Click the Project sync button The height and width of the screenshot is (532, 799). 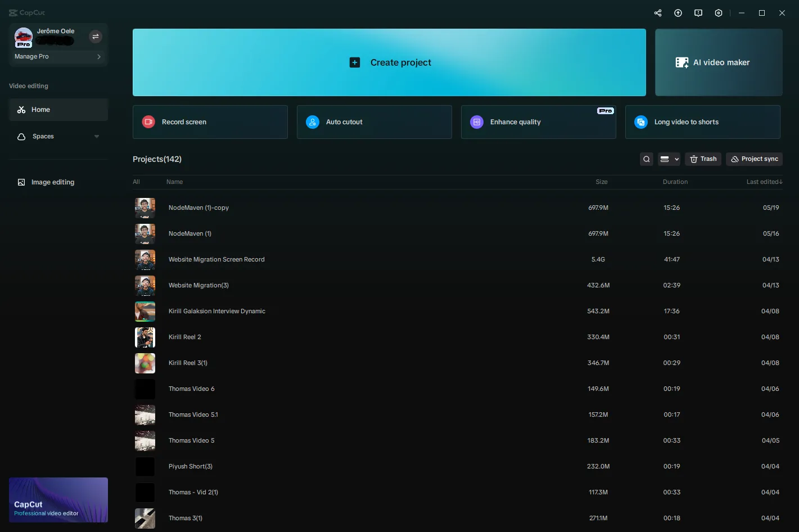pos(754,159)
